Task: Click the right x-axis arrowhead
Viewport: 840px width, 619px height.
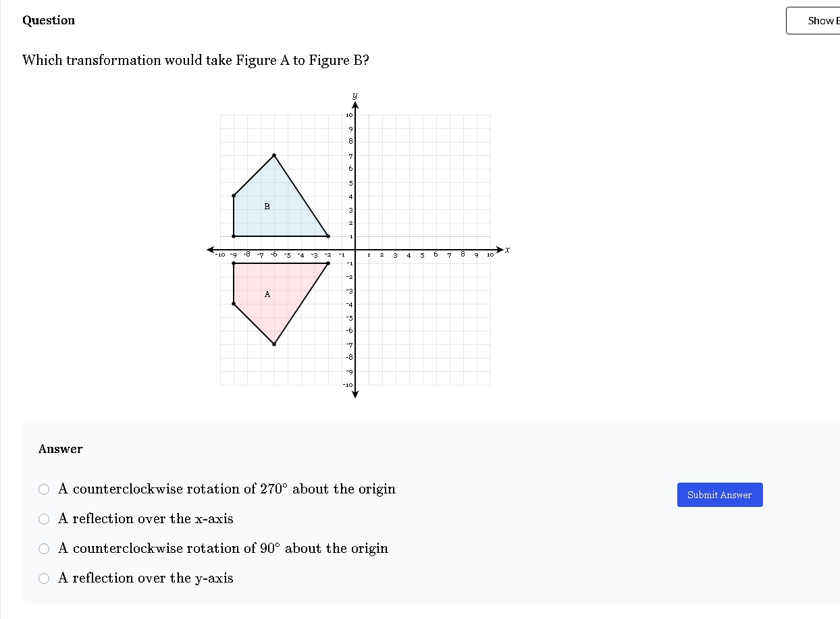Action: (x=500, y=250)
